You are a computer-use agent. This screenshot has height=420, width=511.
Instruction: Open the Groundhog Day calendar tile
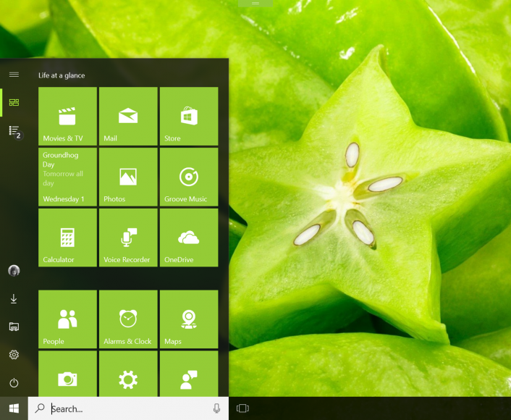tap(67, 177)
